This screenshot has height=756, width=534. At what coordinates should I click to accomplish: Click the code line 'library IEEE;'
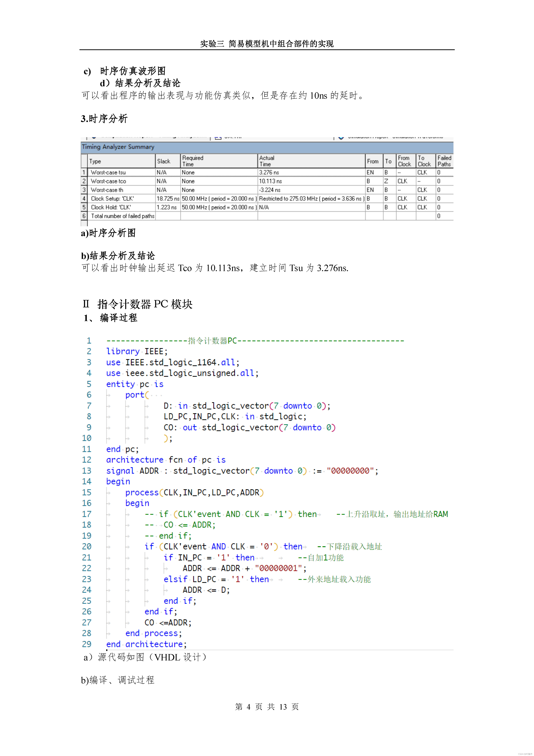pos(137,351)
